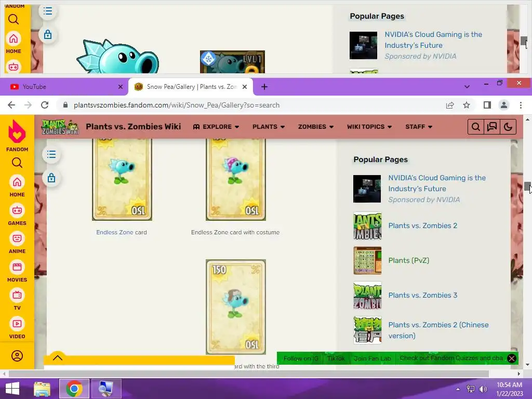Expand the WIKI TOPICS menu
This screenshot has width=532, height=399.
point(369,127)
